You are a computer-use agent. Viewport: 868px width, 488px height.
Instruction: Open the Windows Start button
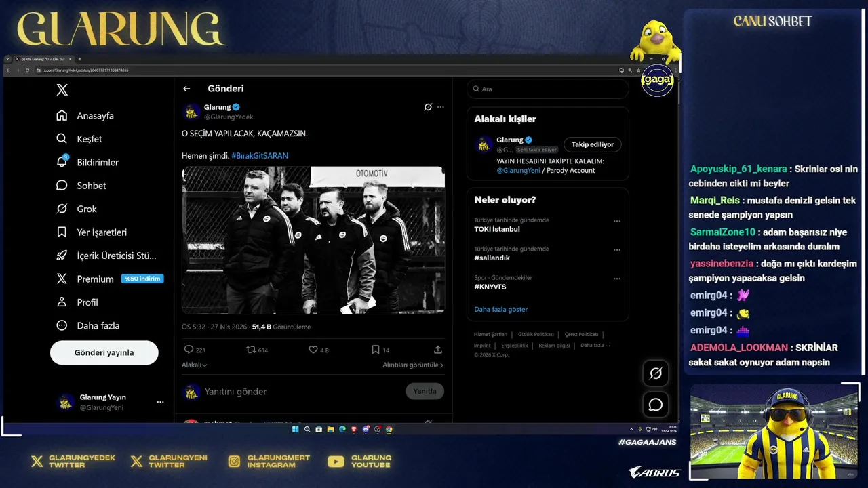coord(295,429)
